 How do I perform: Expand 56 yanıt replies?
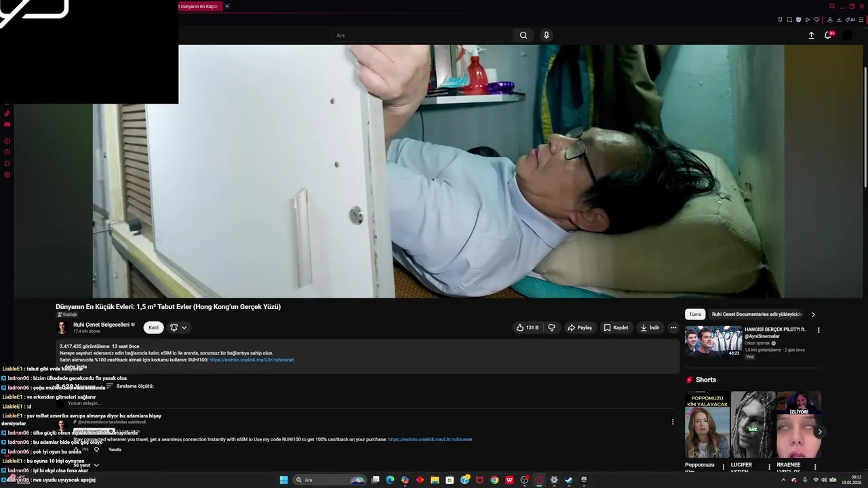pyautogui.click(x=86, y=465)
